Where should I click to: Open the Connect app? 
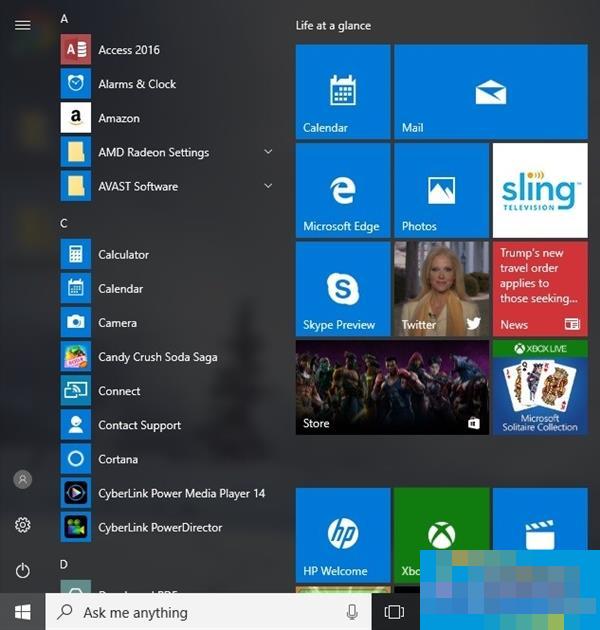[167, 391]
